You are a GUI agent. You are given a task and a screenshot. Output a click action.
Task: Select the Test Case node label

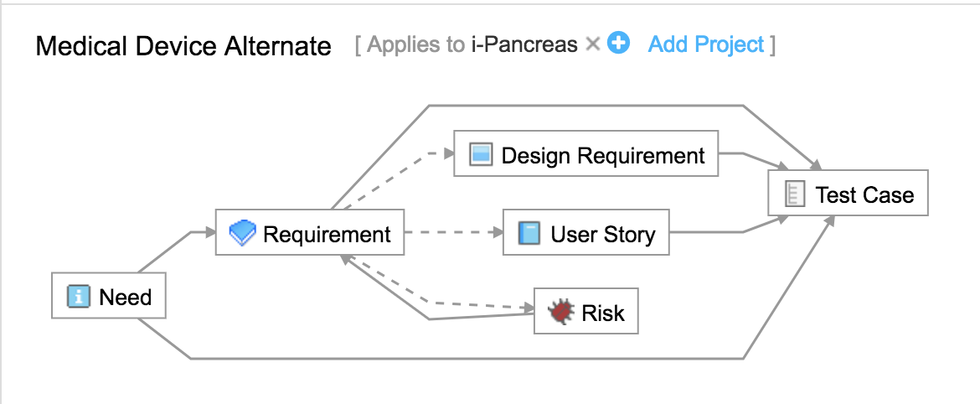pyautogui.click(x=865, y=195)
